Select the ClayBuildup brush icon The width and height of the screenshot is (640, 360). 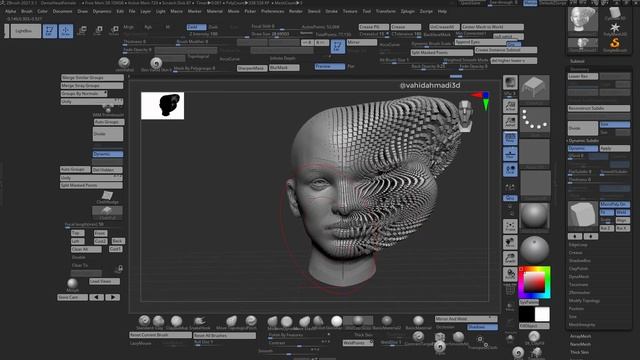[x=176, y=321]
